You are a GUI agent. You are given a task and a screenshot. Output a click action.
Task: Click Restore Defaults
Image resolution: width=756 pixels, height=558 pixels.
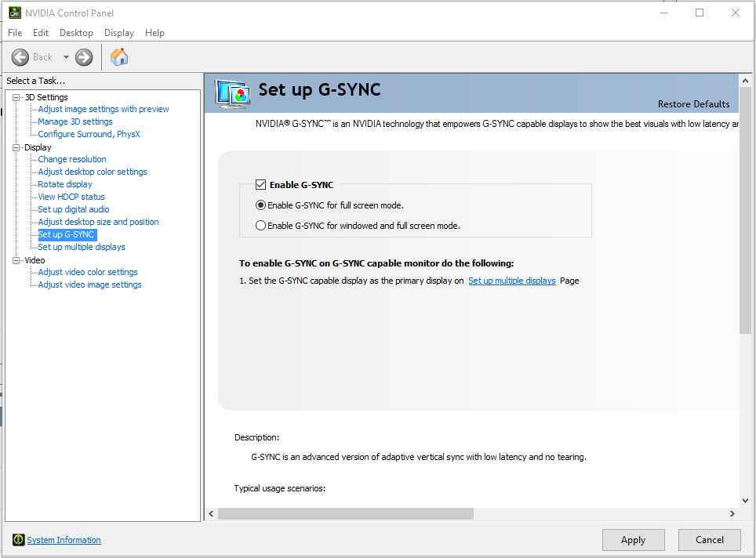click(x=693, y=104)
